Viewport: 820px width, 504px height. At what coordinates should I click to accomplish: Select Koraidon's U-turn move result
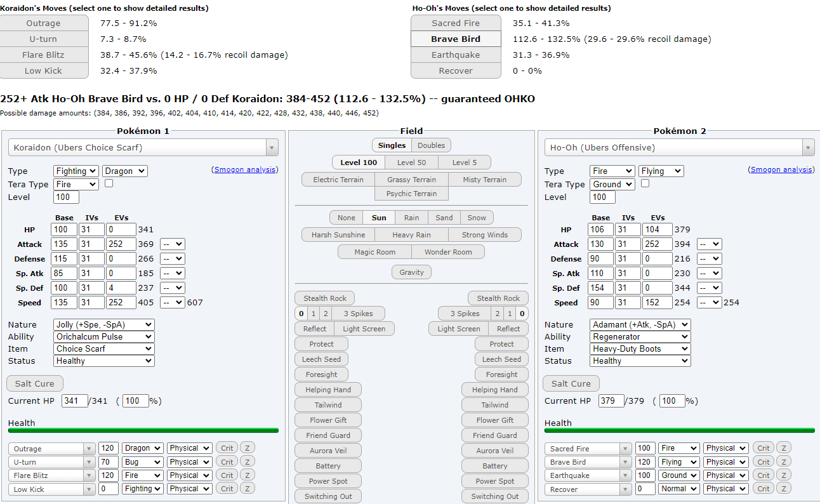coord(44,39)
